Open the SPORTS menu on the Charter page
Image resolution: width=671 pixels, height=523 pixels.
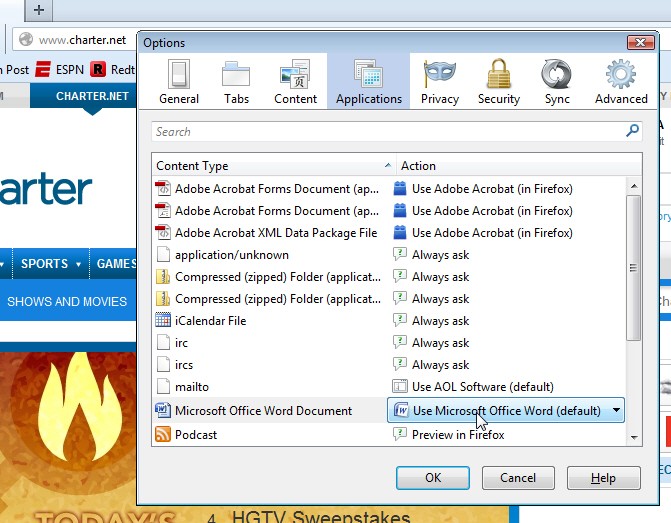pos(50,263)
